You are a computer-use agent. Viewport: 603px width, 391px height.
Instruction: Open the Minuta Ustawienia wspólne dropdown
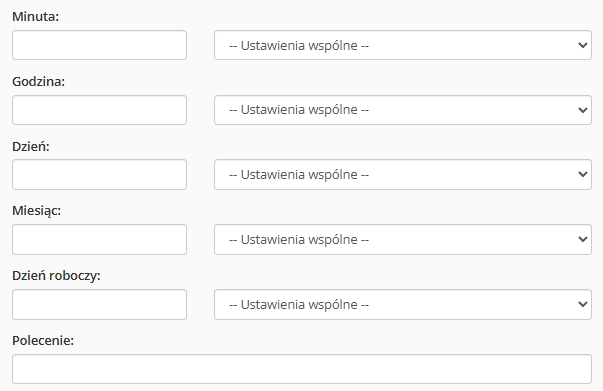click(403, 45)
